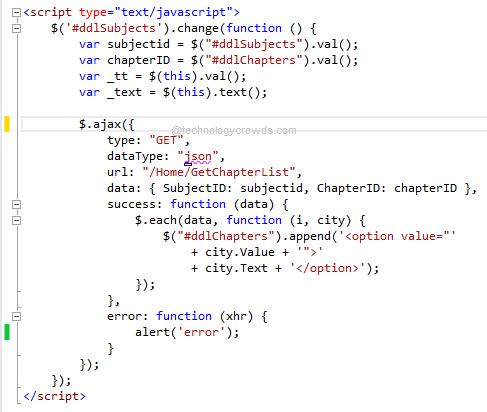Click the alert('error') statement
Viewport: 487px width, 412px height.
point(187,332)
